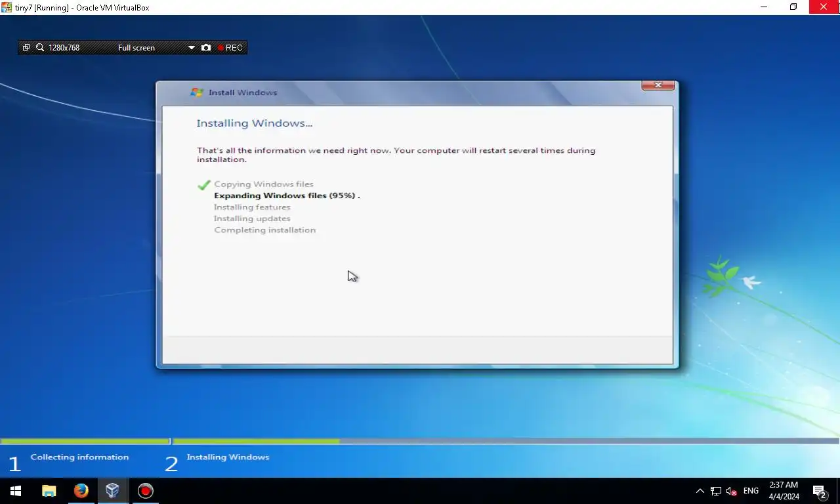840x504 pixels.
Task: Click the Windows flag icon in dialog title
Action: [196, 93]
